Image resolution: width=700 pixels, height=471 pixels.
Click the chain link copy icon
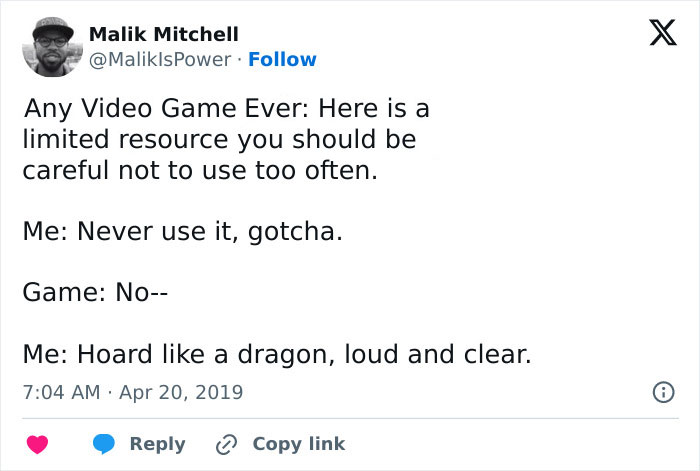click(x=228, y=444)
